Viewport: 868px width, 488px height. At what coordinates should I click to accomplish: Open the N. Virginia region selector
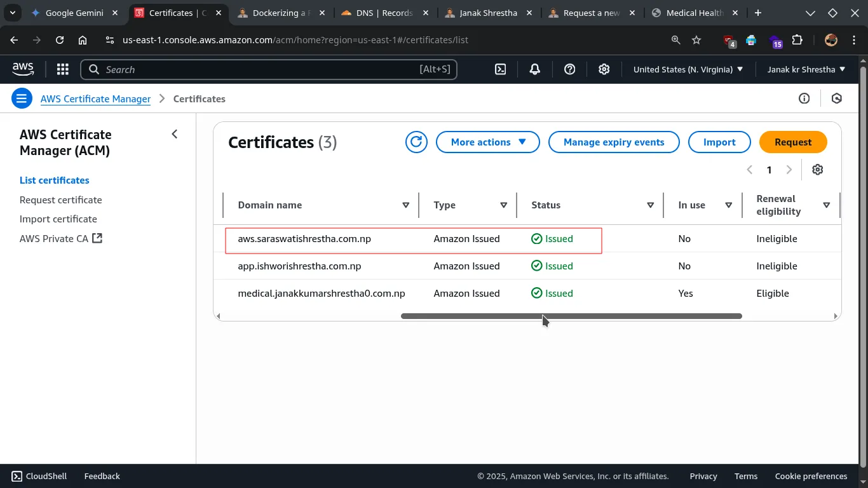click(688, 69)
